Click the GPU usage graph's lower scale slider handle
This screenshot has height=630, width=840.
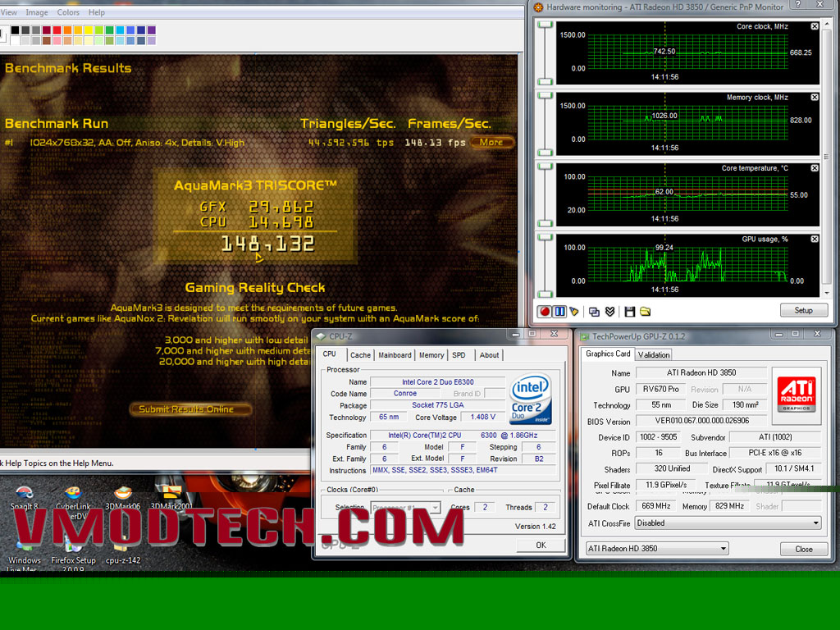(x=546, y=294)
